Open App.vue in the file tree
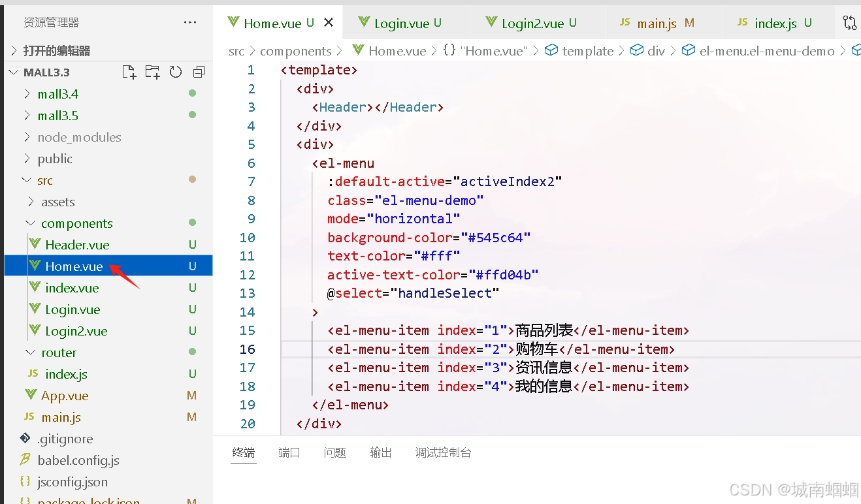Screen dimensions: 861x504 coord(108,395)
